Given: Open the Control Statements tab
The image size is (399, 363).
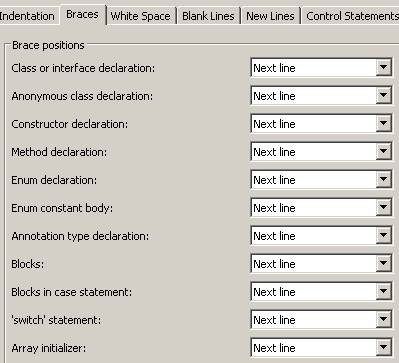Looking at the screenshot, I should (x=351, y=16).
